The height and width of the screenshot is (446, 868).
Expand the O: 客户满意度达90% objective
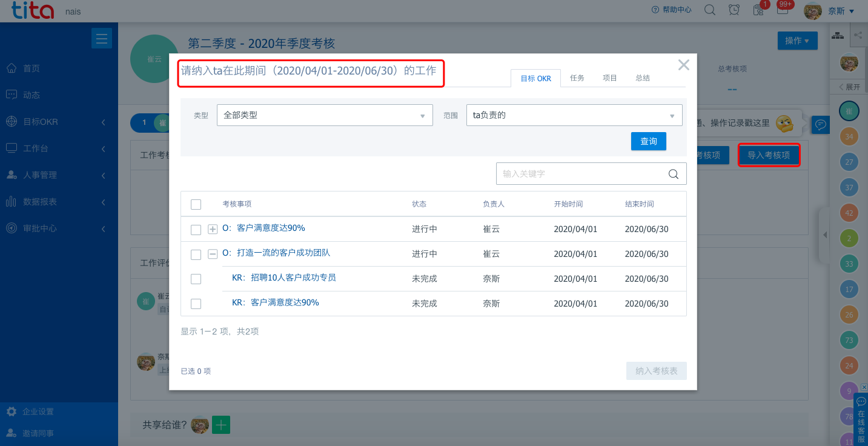[213, 230]
